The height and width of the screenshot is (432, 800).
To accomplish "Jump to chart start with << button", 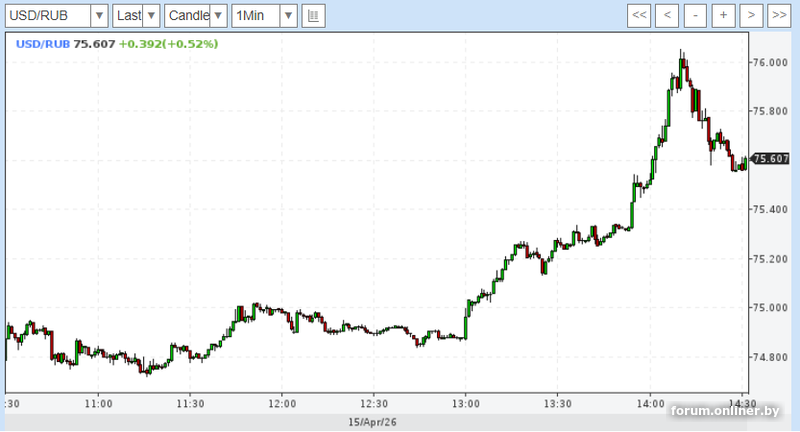I will click(639, 15).
